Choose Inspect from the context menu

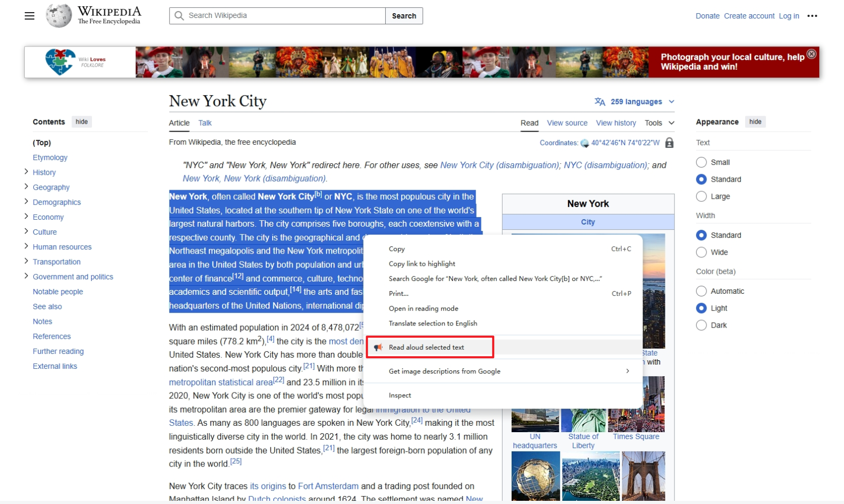[504, 395]
